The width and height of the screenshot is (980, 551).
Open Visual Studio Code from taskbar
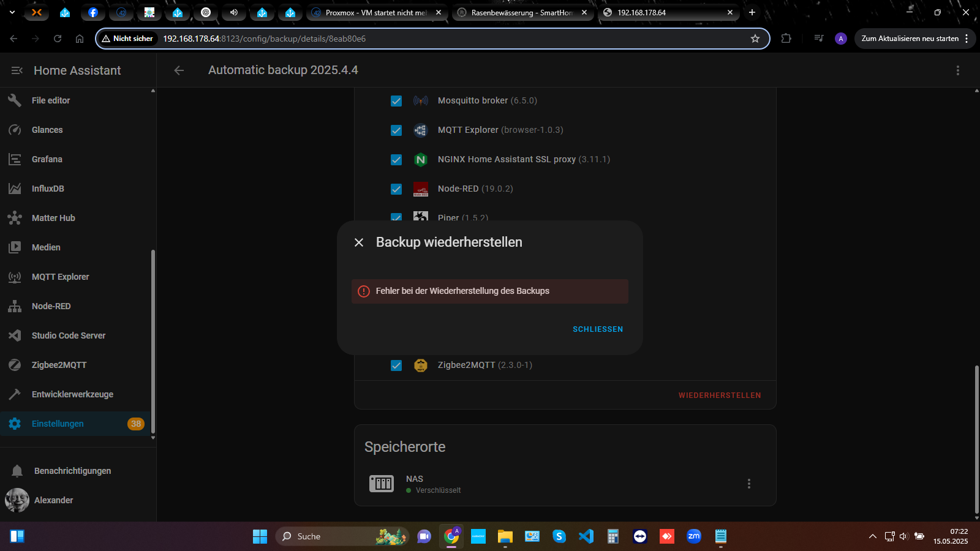(586, 536)
